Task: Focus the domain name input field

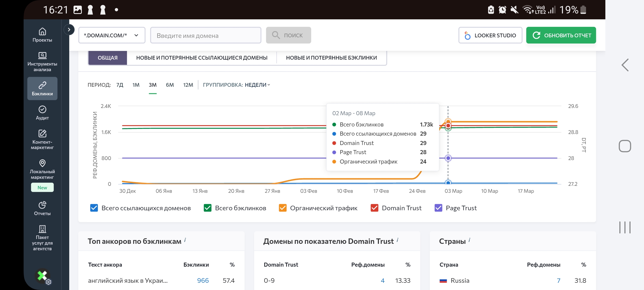Action: (206, 35)
